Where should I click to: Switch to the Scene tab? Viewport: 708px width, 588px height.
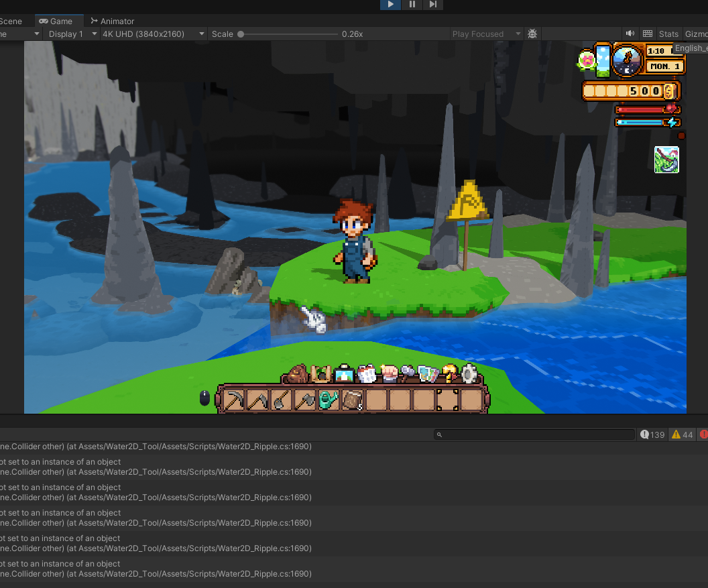11,21
